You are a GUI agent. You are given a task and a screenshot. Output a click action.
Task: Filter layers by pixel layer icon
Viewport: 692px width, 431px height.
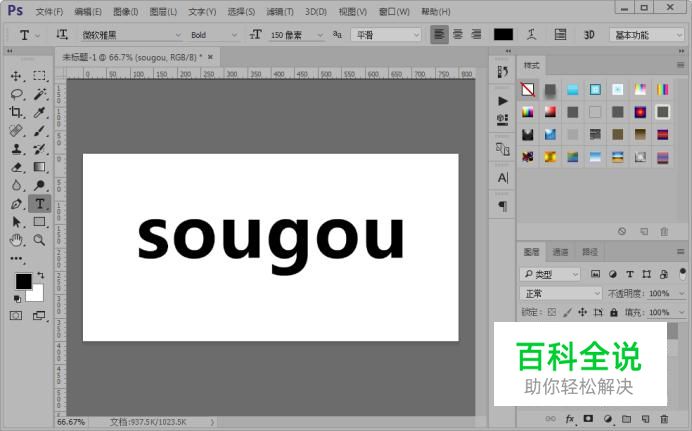[595, 274]
